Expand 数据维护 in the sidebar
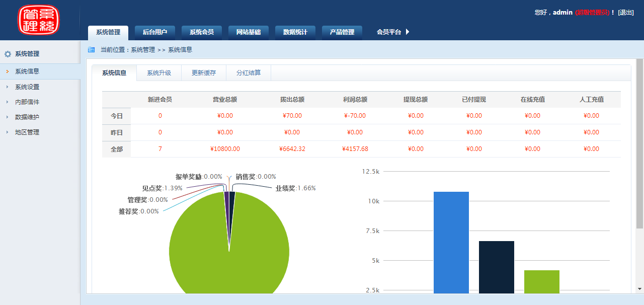Screen dimensions: 644x305 (27, 117)
